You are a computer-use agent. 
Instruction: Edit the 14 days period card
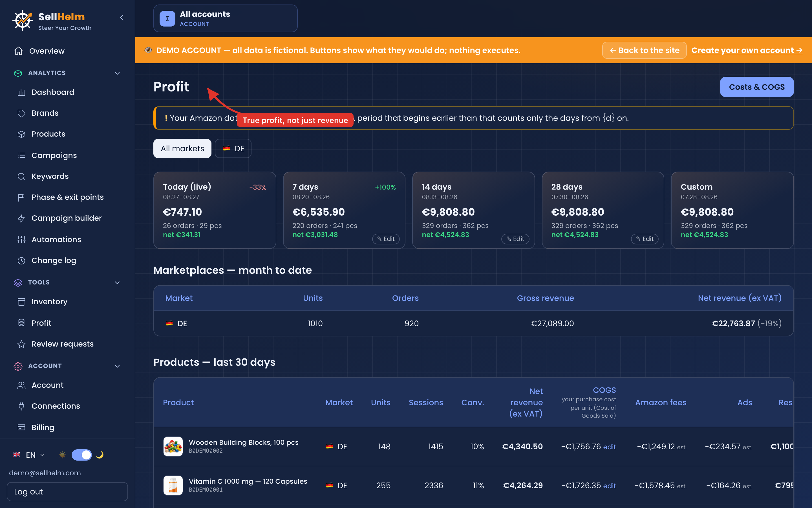point(515,239)
